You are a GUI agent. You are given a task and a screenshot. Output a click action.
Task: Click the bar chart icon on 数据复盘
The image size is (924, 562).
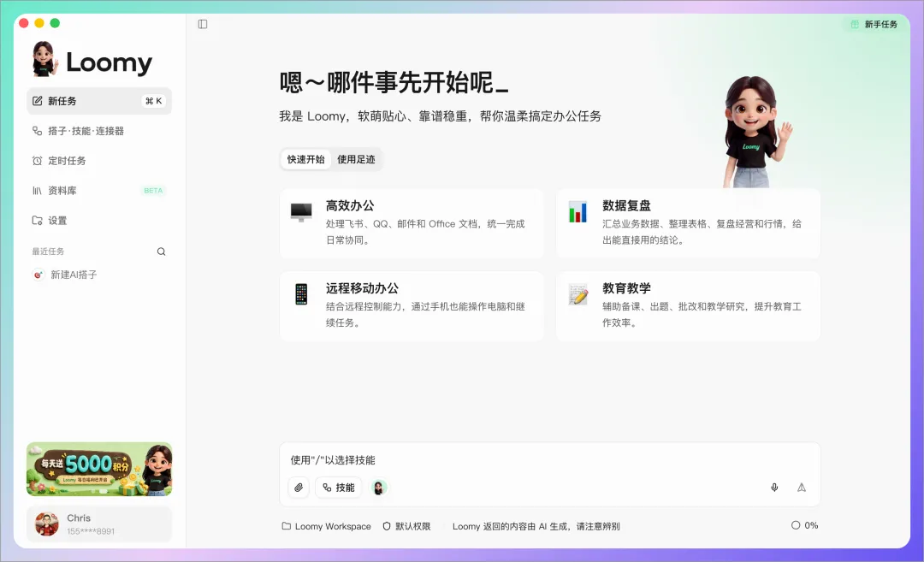[577, 212]
